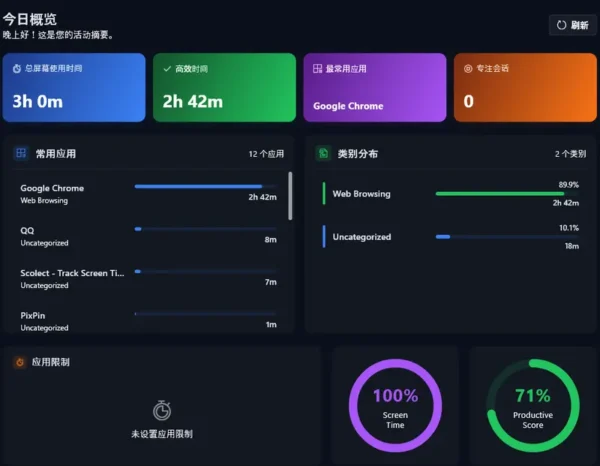Click the 18m Uncategorized duration
Image resolution: width=600 pixels, height=466 pixels.
click(x=572, y=246)
